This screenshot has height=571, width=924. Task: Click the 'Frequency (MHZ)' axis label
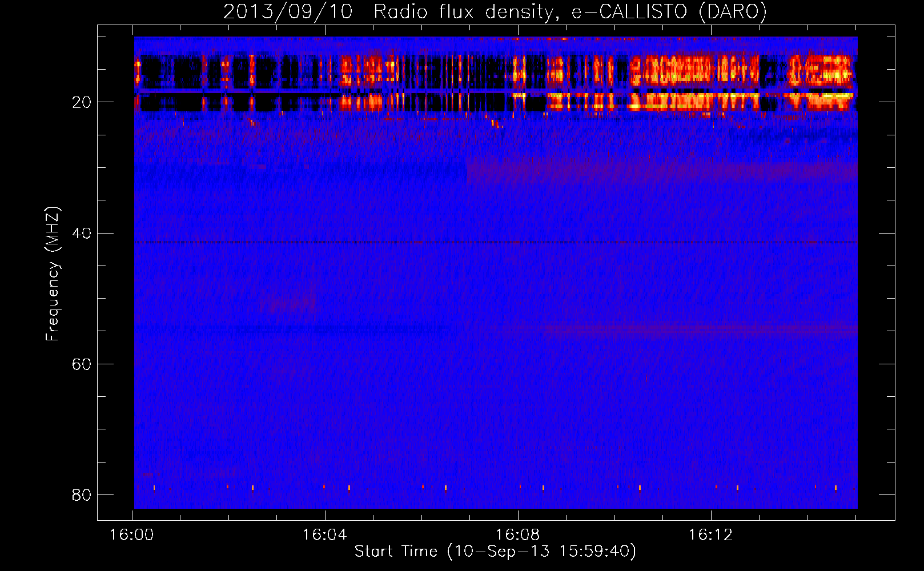click(53, 274)
